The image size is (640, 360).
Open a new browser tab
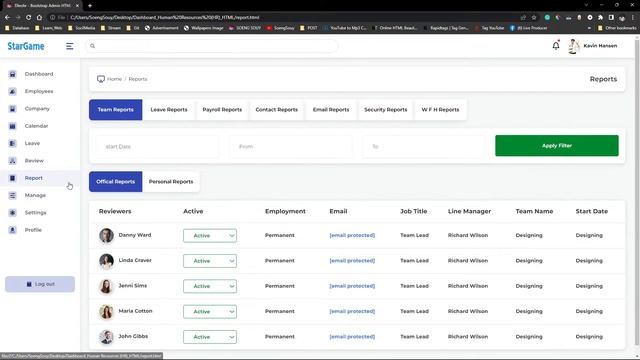point(90,6)
